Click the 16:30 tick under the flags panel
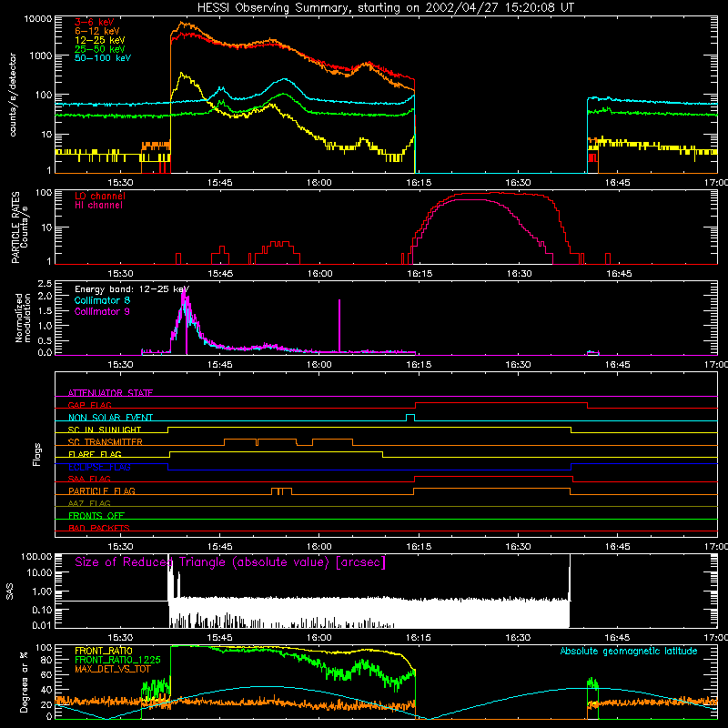728x728 pixels. pos(518,547)
